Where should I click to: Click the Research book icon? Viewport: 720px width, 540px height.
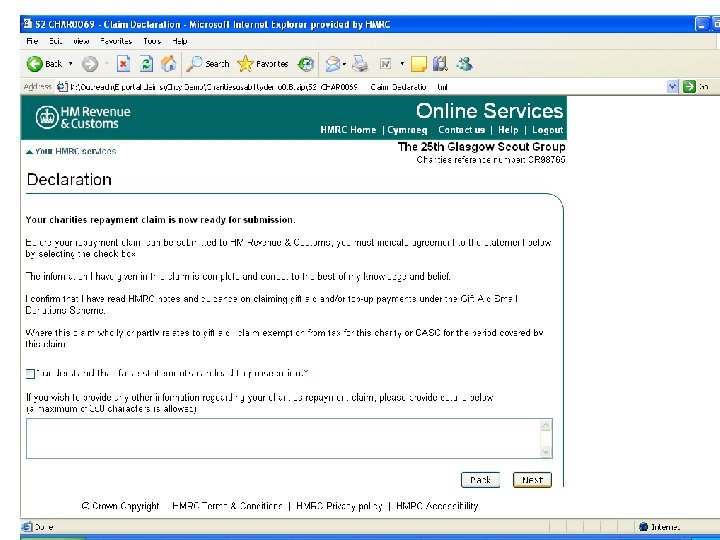(440, 64)
